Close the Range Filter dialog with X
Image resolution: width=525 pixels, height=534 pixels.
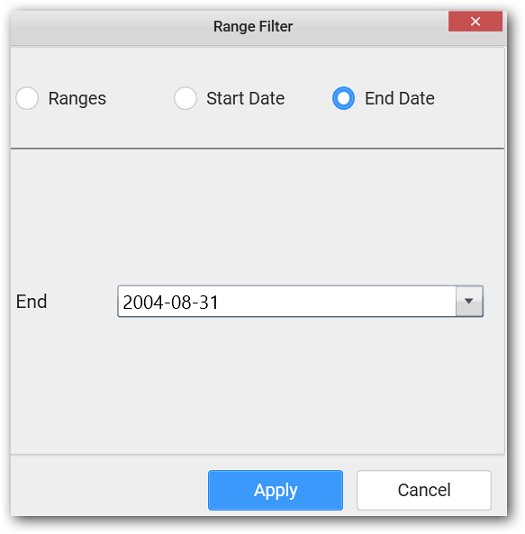click(475, 21)
